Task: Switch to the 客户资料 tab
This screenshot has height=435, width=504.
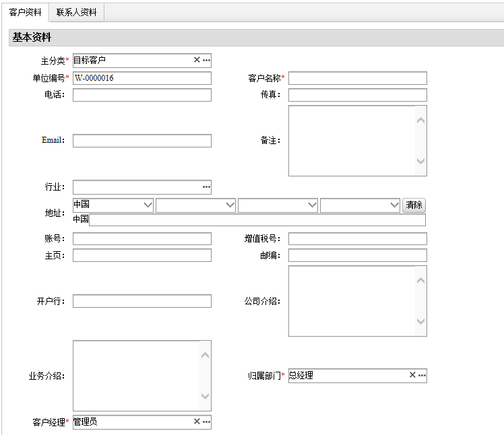Action: point(25,12)
